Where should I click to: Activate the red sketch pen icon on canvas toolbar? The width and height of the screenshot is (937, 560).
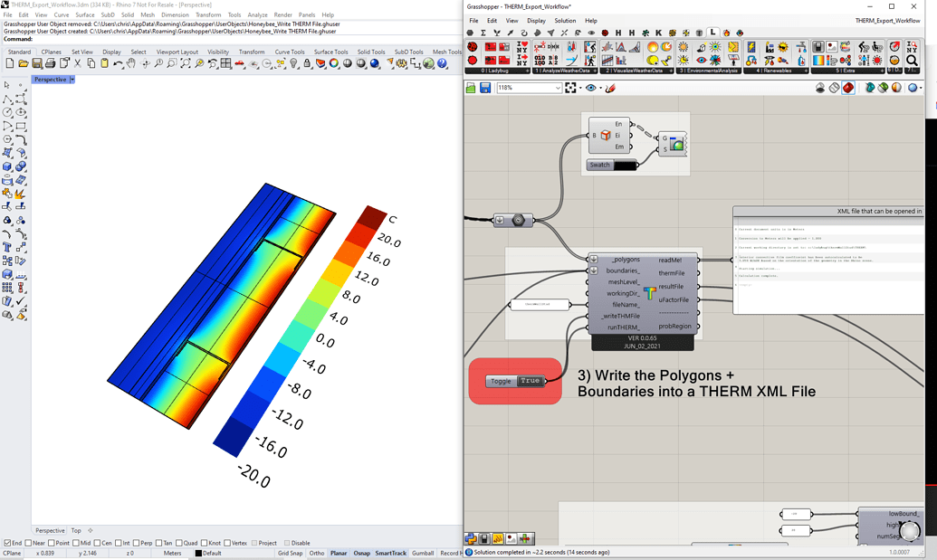click(x=610, y=88)
